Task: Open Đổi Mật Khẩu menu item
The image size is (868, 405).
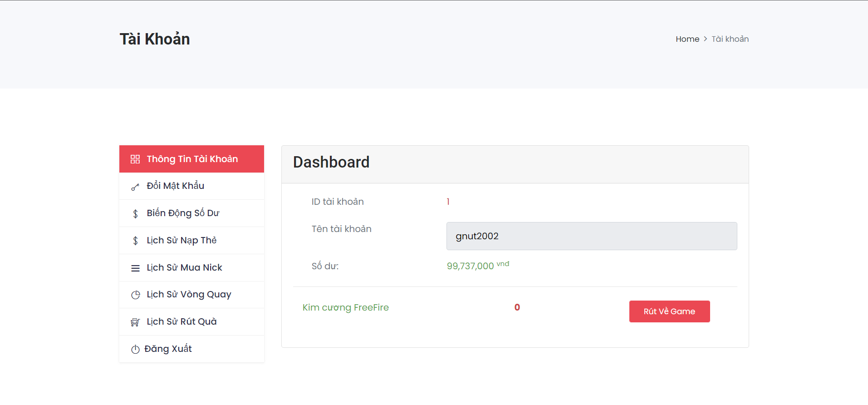Action: [x=191, y=186]
